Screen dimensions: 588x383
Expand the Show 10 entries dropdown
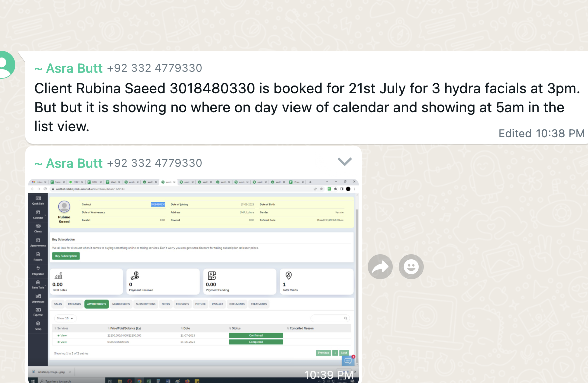pos(65,318)
